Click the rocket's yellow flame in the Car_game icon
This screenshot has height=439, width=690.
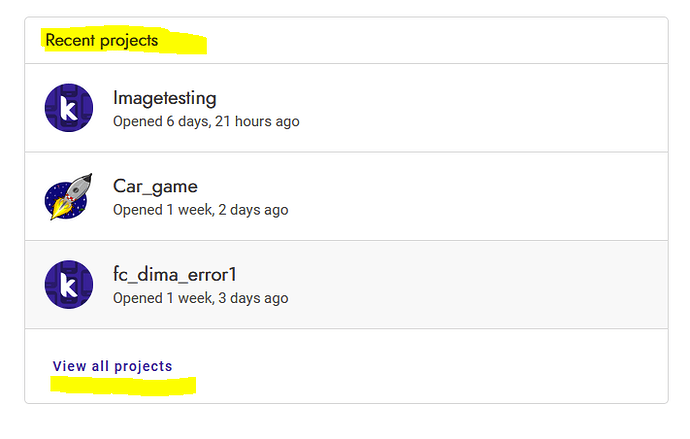[60, 209]
